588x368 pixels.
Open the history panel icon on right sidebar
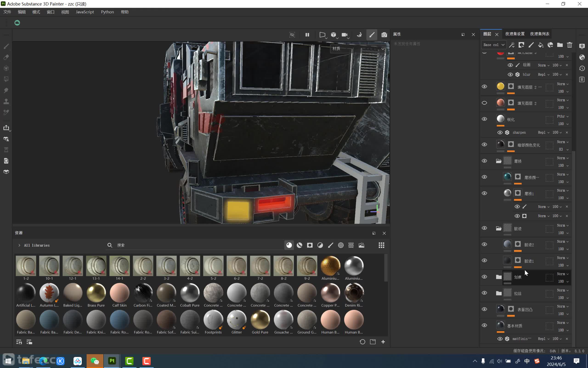point(582,68)
